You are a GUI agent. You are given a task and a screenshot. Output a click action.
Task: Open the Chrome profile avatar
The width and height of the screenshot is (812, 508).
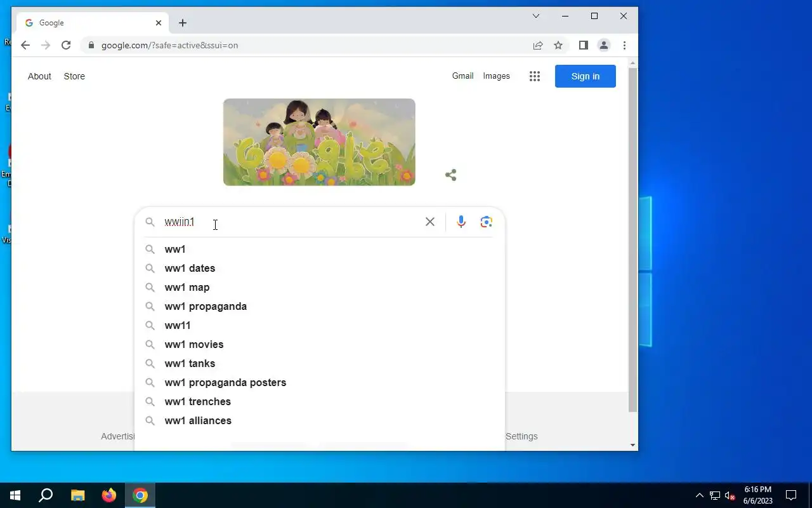click(x=604, y=45)
